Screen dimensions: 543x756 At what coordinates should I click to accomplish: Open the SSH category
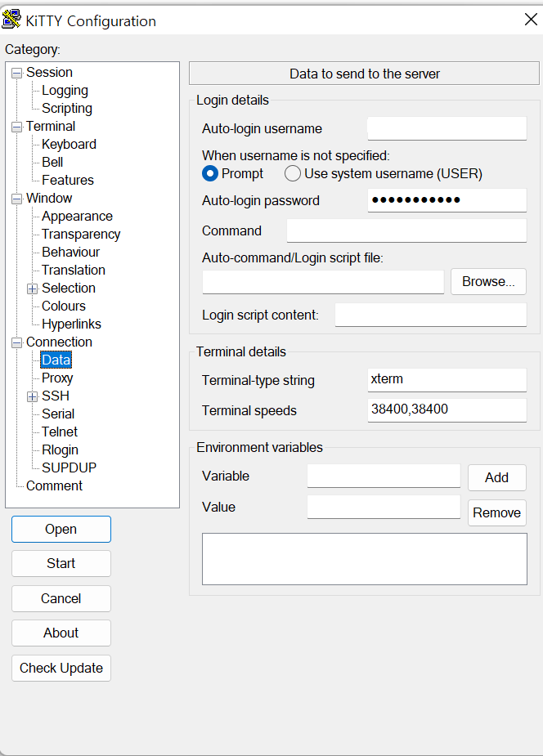point(56,396)
